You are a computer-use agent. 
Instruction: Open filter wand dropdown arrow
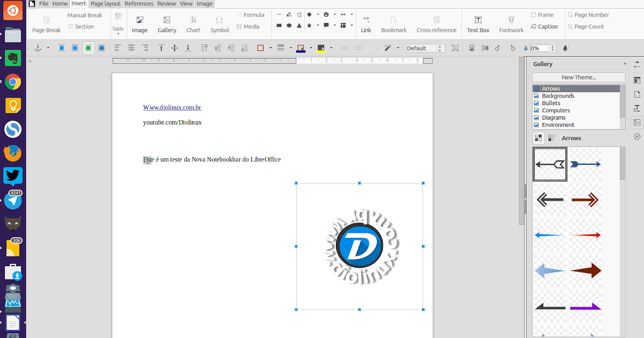398,48
